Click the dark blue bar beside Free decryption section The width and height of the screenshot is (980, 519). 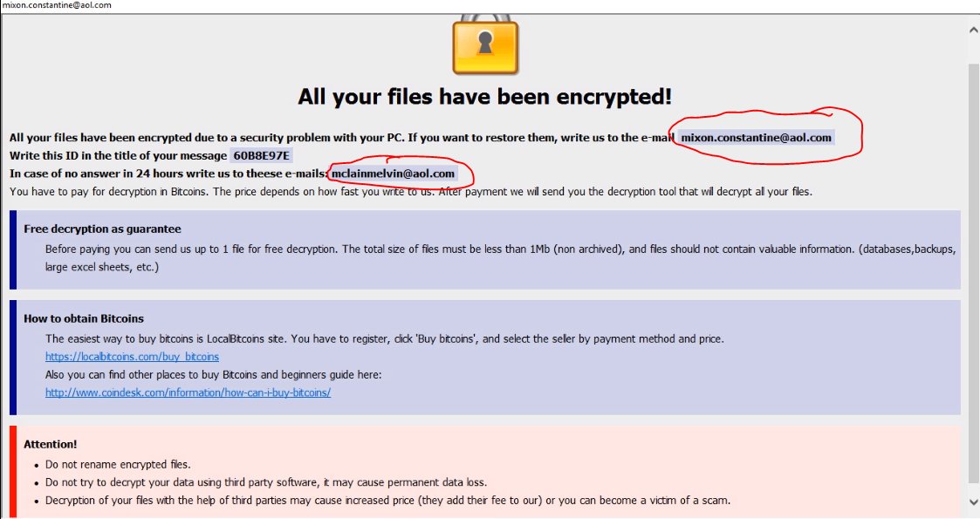pyautogui.click(x=13, y=249)
